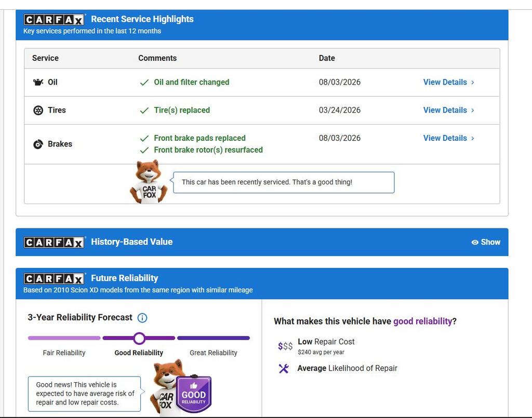Click the Car Fox mascot beside service message
Screen dimensions: 532x418
point(149,182)
